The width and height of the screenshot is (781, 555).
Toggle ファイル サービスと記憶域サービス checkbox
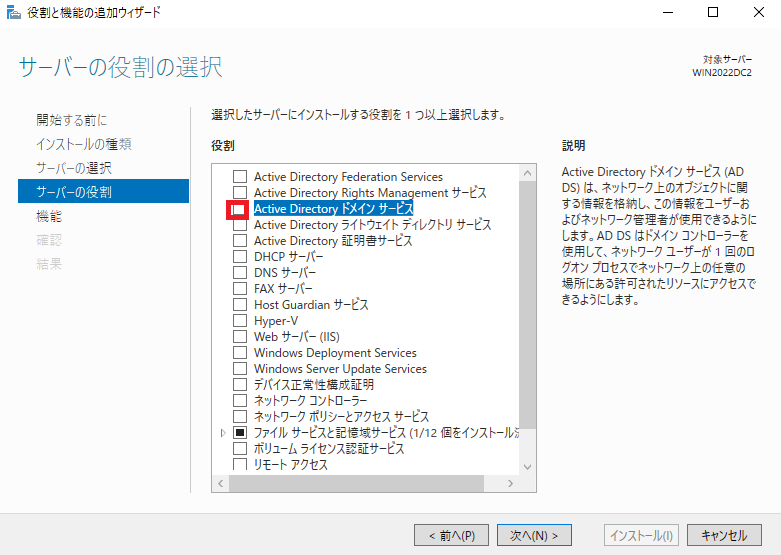pos(240,432)
